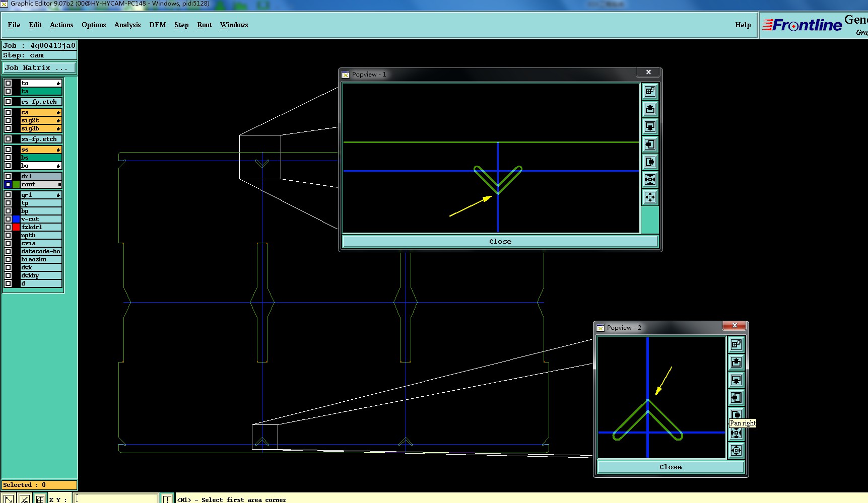Select the cvia layer name
Screen dimensions: 868x503
(41, 243)
